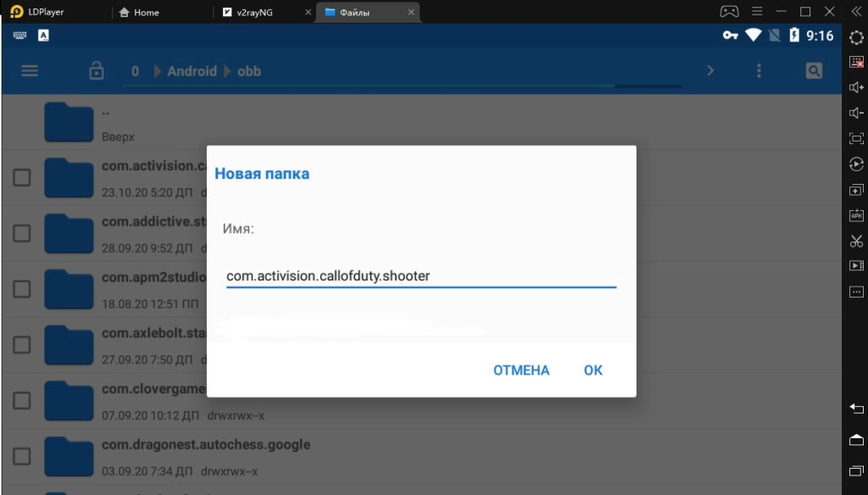Select the APK install icon in sidebar

(855, 215)
